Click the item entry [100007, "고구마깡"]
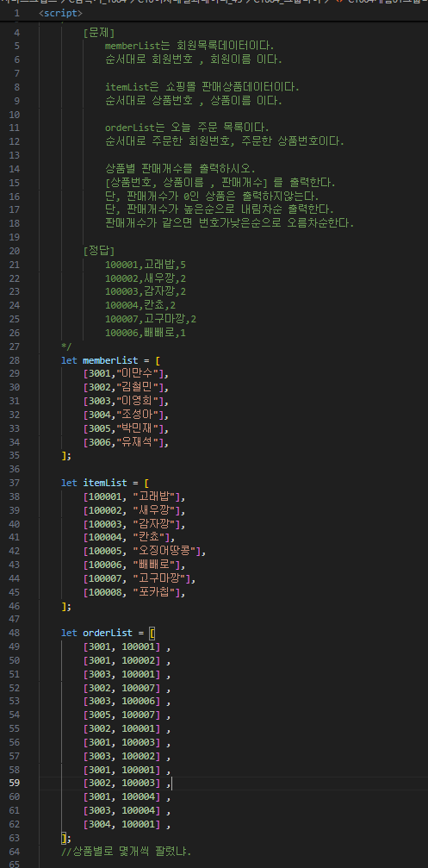The width and height of the screenshot is (428, 868). [140, 578]
